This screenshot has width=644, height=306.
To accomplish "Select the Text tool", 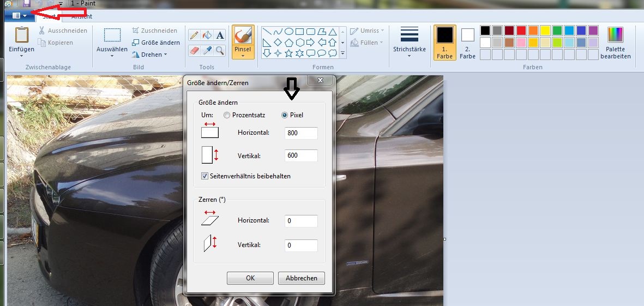I will 220,35.
